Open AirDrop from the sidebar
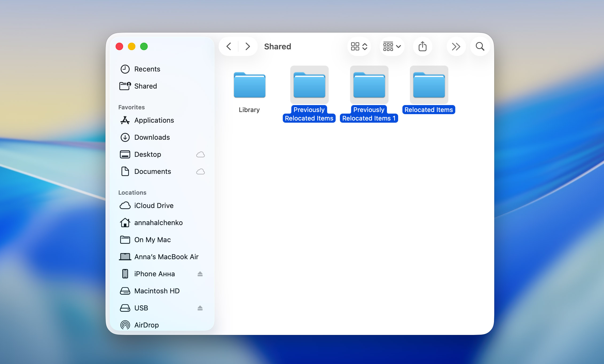This screenshot has width=604, height=364. pos(146,325)
